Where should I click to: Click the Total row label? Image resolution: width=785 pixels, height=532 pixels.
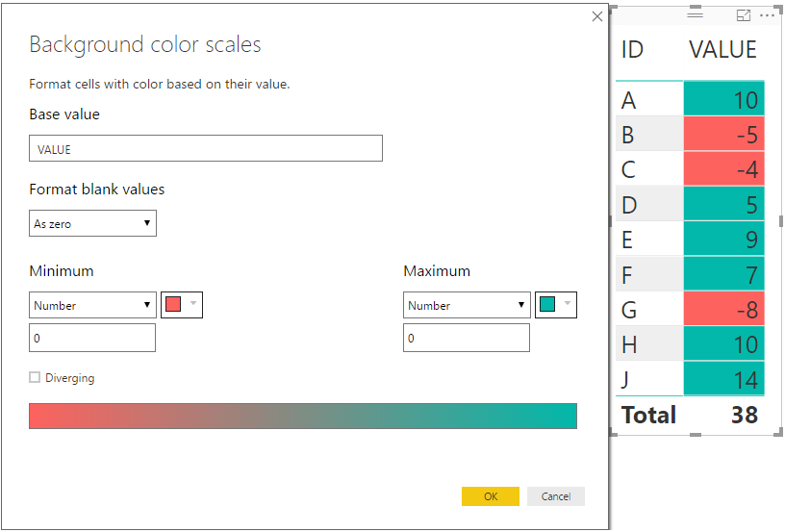click(x=648, y=415)
